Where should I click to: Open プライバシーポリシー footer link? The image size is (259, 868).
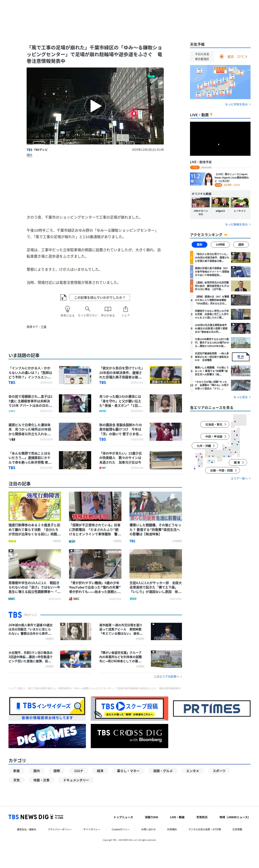(60, 830)
